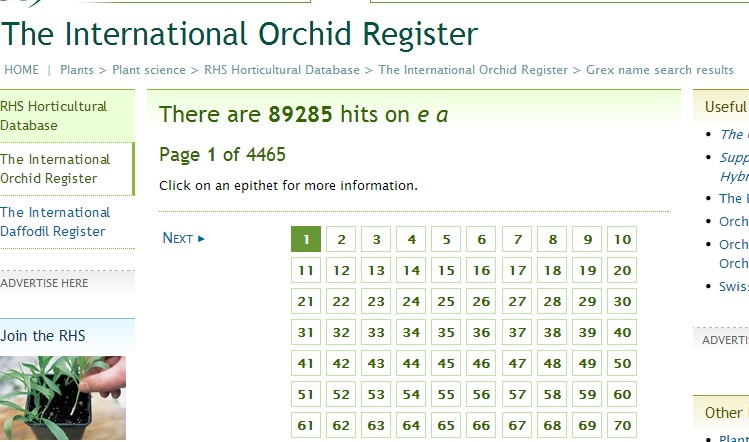This screenshot has height=442, width=749.
Task: Open the Join the RHS heading
Action: pyautogui.click(x=43, y=335)
